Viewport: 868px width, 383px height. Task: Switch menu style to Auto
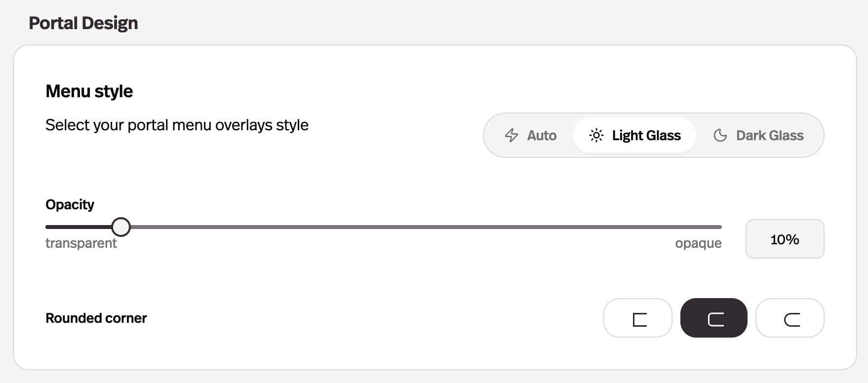531,135
